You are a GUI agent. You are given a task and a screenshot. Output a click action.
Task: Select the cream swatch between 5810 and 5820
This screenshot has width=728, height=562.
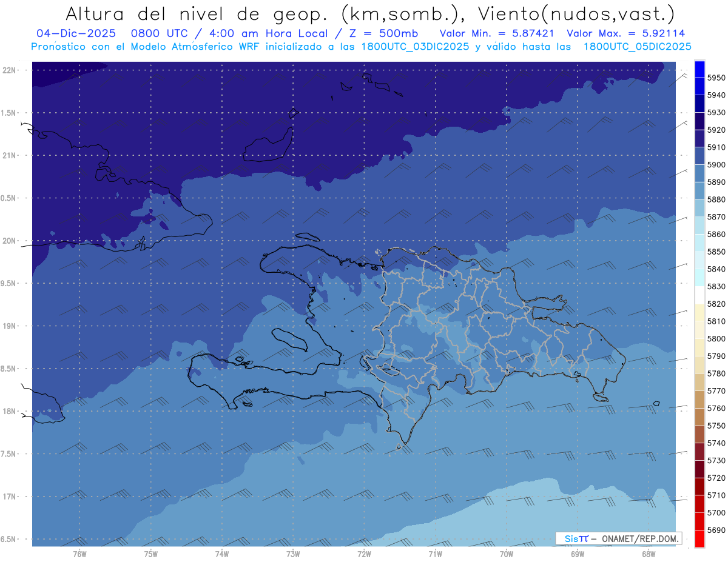click(699, 313)
